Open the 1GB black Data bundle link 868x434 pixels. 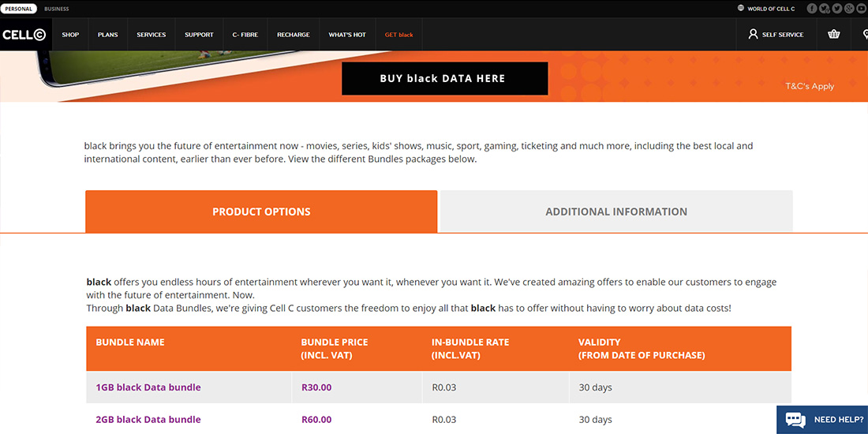(148, 387)
